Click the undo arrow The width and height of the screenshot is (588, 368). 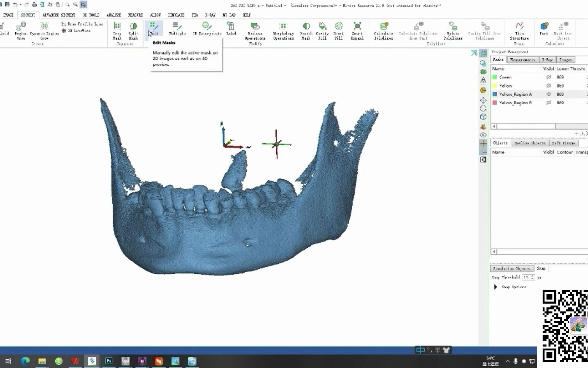click(x=15, y=4)
